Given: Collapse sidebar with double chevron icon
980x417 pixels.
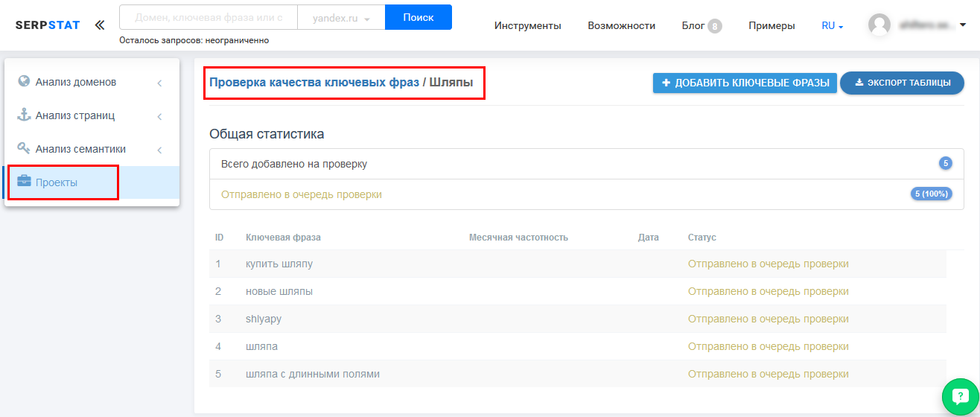Looking at the screenshot, I should pos(100,25).
